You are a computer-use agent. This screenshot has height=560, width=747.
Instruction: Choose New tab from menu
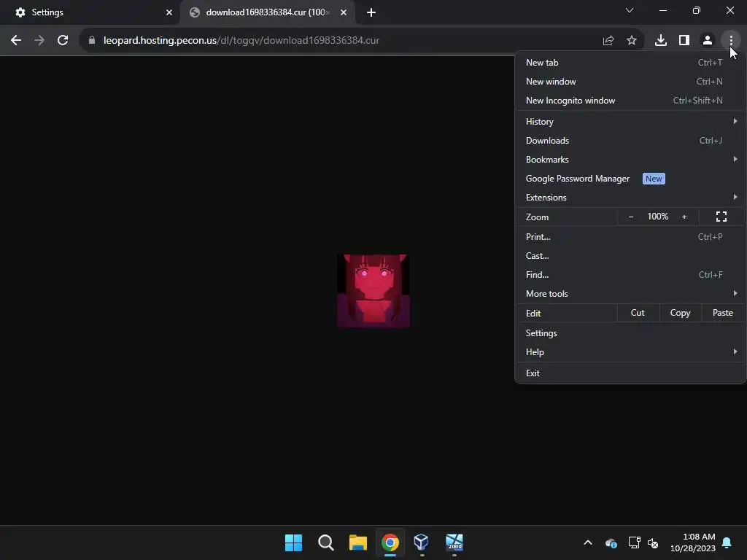630,63
